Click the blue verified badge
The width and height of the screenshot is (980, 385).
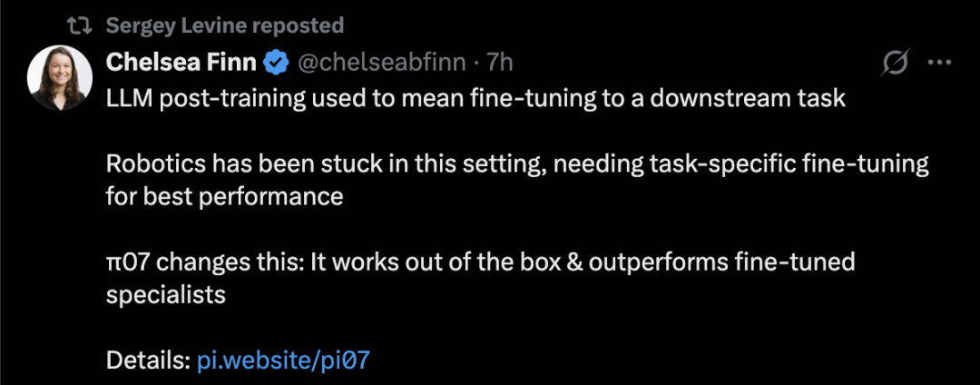point(276,63)
